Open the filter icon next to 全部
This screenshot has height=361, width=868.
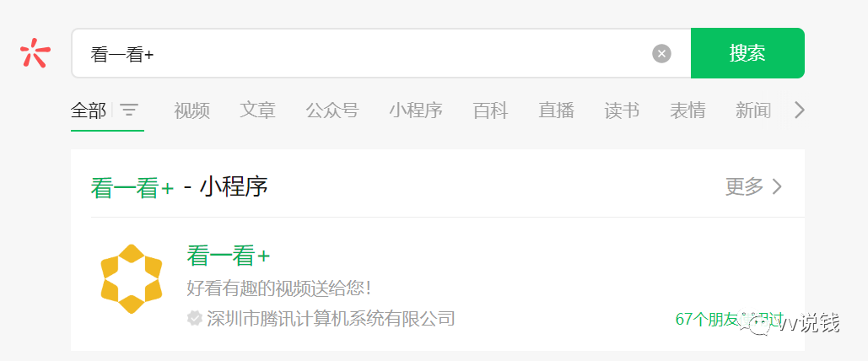coord(129,110)
